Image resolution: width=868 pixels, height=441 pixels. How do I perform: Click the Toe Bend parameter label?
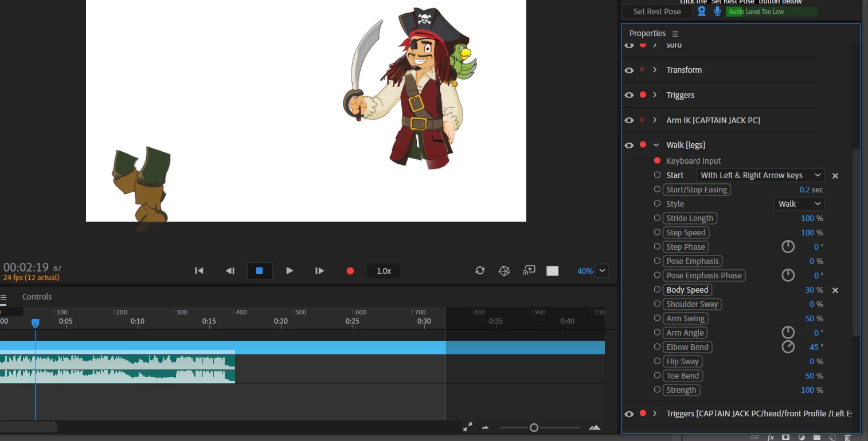coord(683,376)
